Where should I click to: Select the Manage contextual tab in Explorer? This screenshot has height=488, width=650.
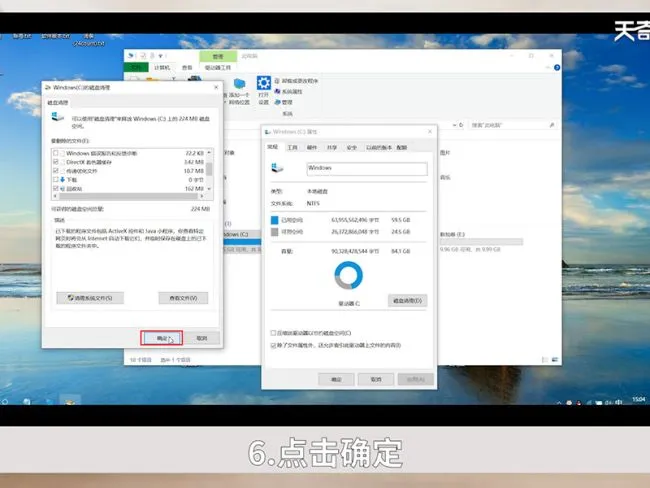coord(218,56)
